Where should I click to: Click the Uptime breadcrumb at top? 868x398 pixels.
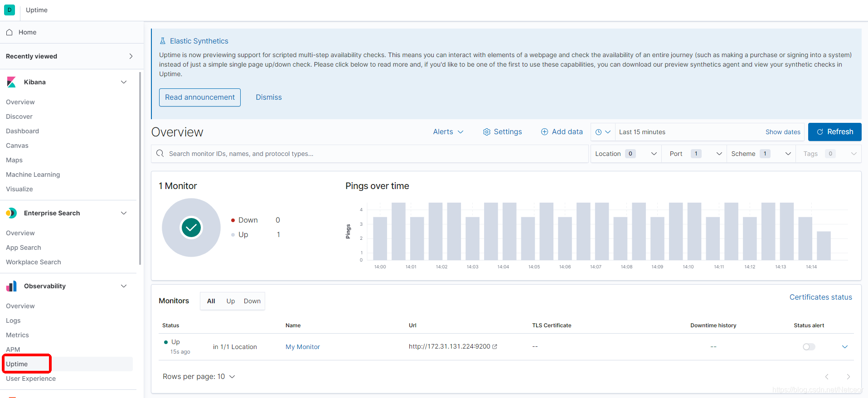[37, 10]
